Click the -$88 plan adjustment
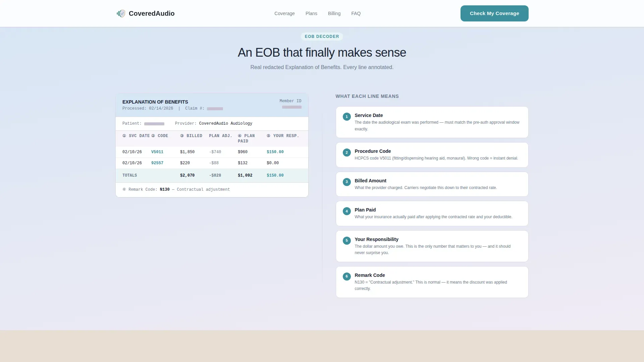 point(214,163)
